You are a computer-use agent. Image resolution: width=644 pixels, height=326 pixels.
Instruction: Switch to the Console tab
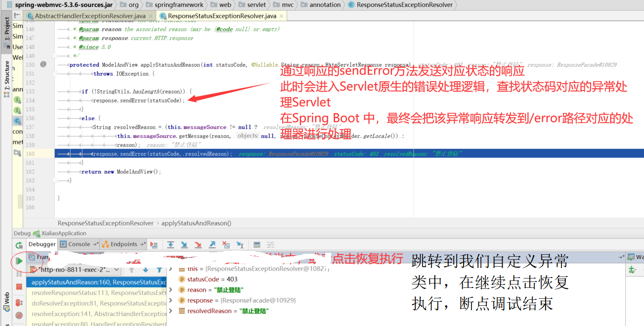(x=79, y=244)
